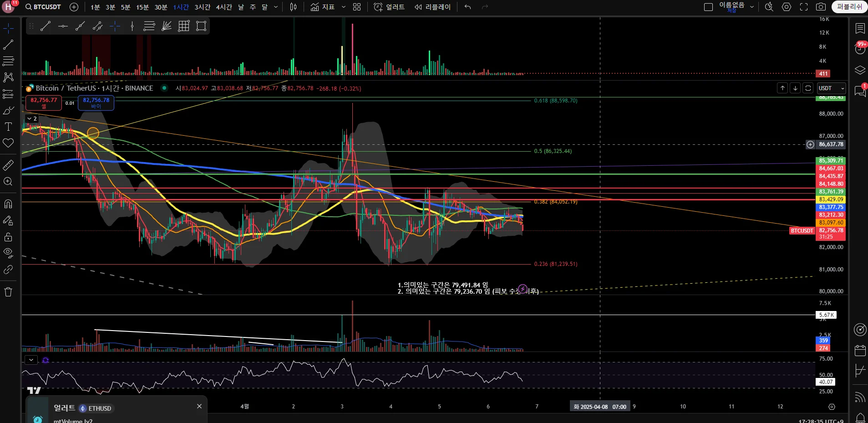Screen dimensions: 868x423
Task: Open chart settings gear icon
Action: (787, 7)
